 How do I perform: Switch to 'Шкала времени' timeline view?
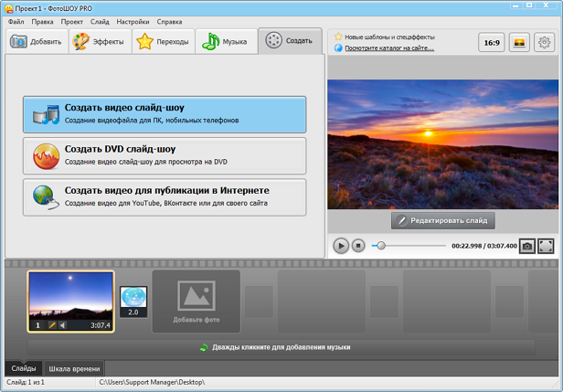coord(74,369)
